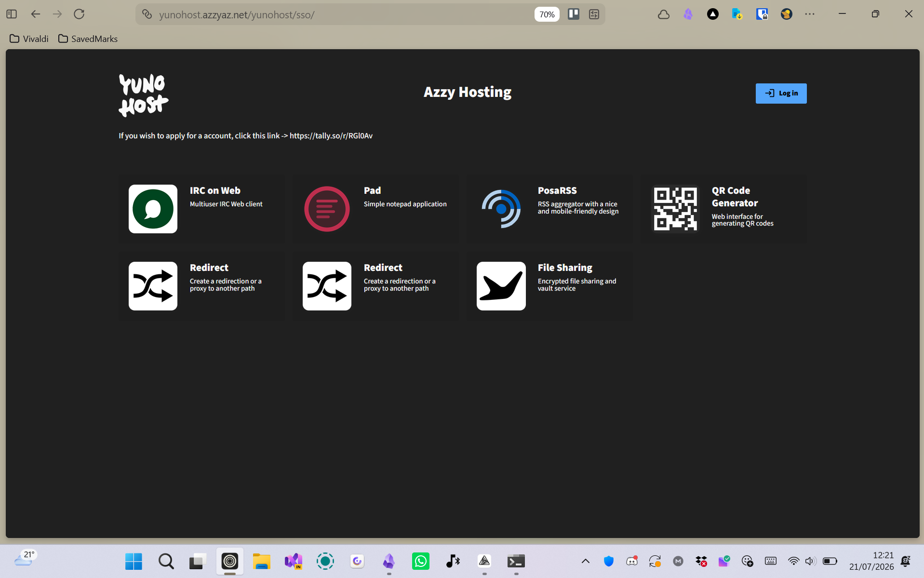This screenshot has width=924, height=578.
Task: Click the blue PosaRSS signal icon
Action: (501, 209)
